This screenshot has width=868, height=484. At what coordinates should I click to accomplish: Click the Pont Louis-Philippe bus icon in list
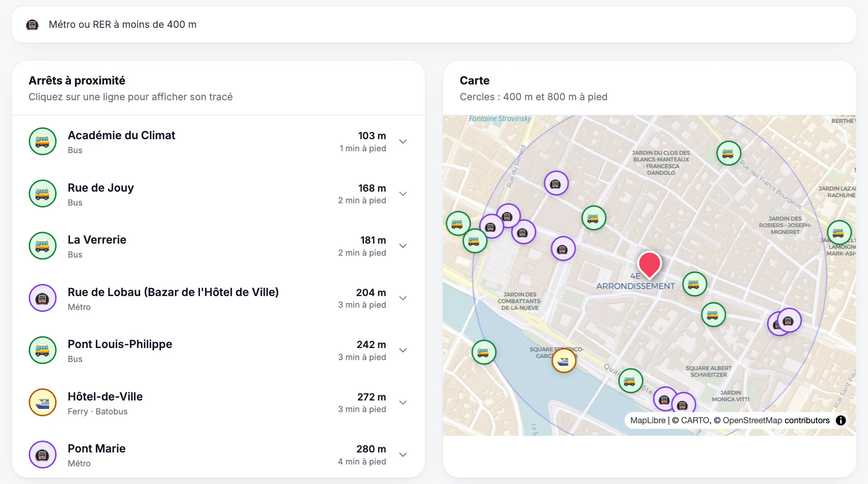click(43, 350)
